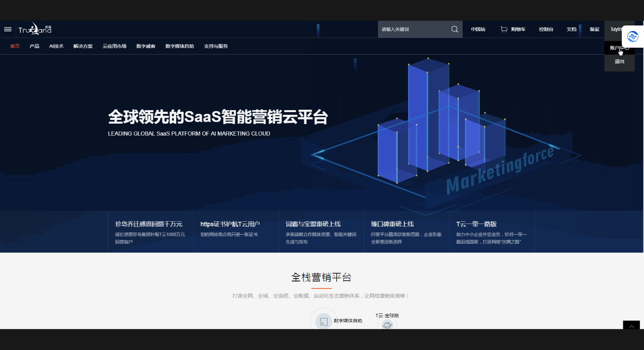
Task: Click the 控制台 link
Action: pyautogui.click(x=546, y=29)
